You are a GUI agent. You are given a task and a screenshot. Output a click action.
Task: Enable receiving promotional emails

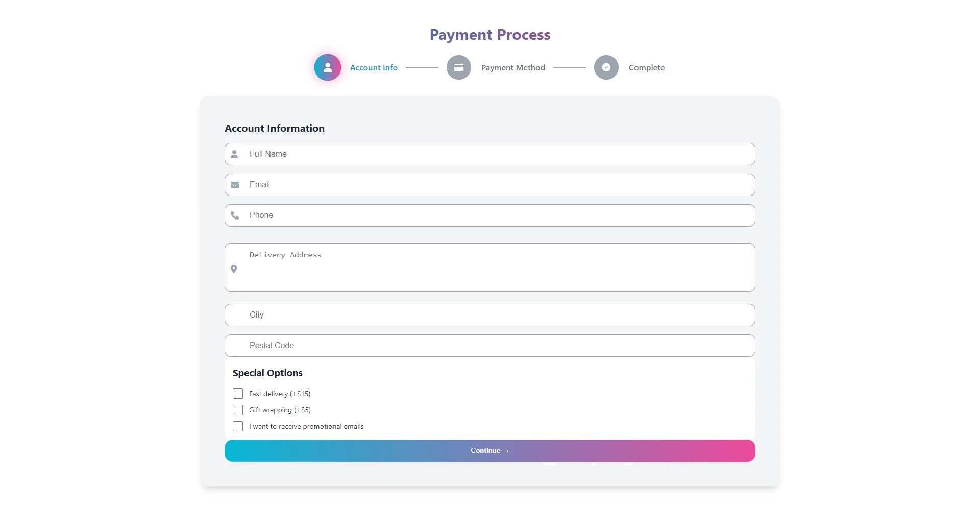pyautogui.click(x=237, y=426)
